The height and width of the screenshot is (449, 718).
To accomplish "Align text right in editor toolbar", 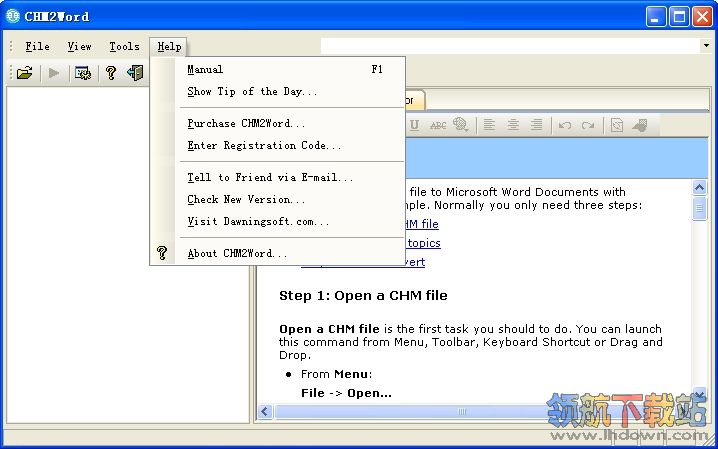I will 537,124.
